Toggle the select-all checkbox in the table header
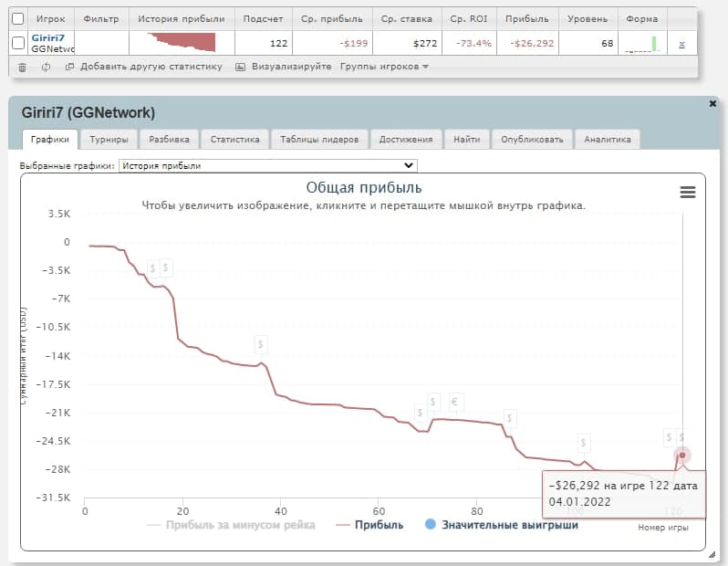The height and width of the screenshot is (566, 728). [x=17, y=18]
